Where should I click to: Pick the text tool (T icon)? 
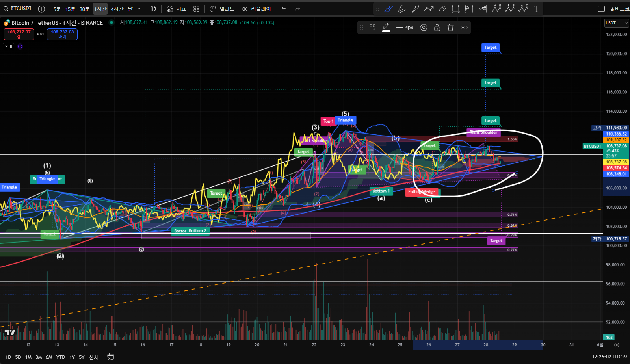[536, 9]
